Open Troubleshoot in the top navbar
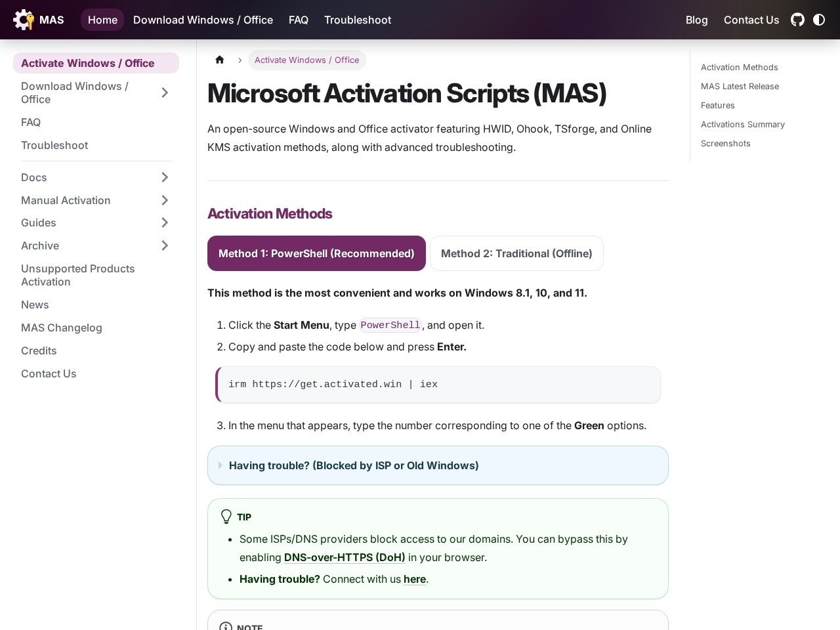 (x=358, y=20)
